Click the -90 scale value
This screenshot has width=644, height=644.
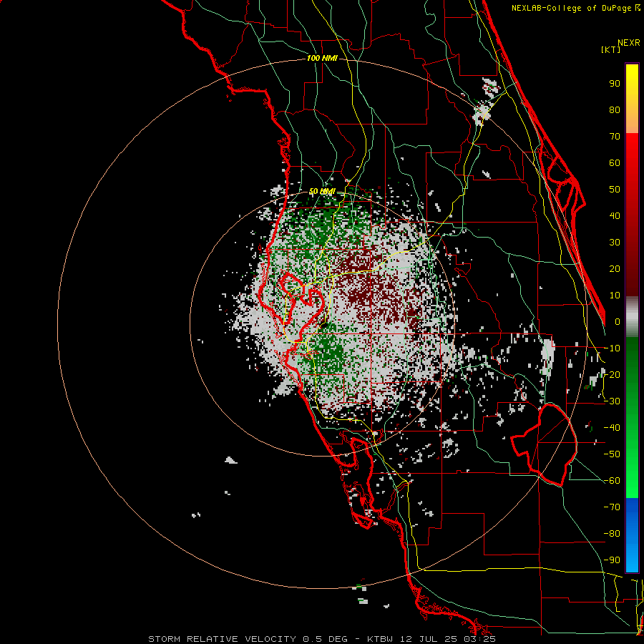click(612, 560)
